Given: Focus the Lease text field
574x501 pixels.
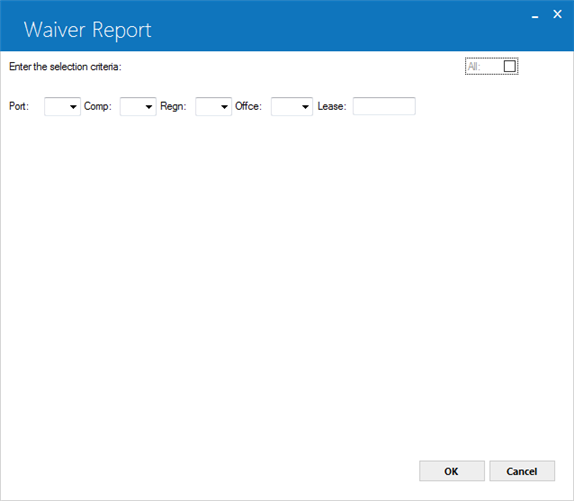Looking at the screenshot, I should coord(384,106).
